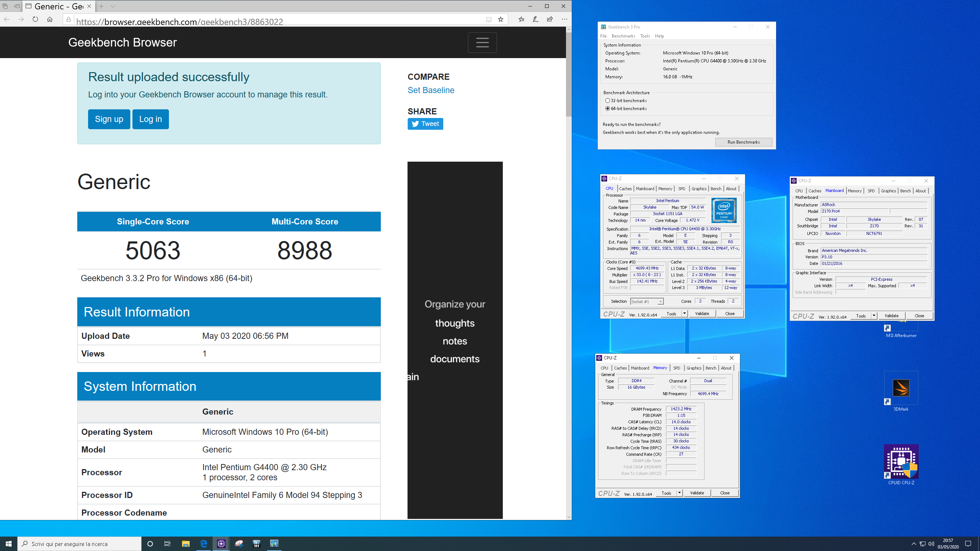Click the Windows taskbar search box
This screenshot has width=980, height=551.
point(79,544)
